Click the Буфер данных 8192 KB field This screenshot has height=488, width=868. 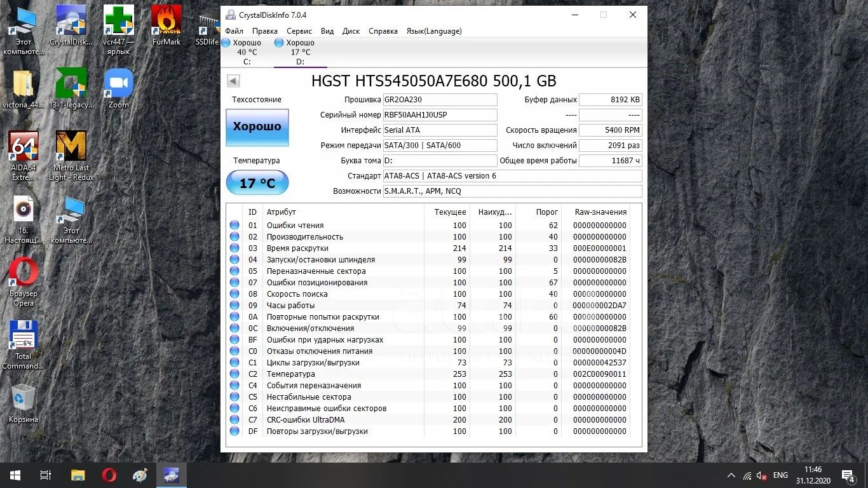pos(611,100)
